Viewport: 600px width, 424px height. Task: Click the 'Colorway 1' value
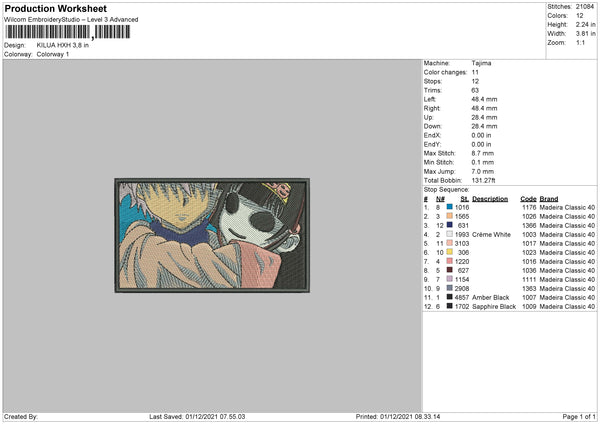53,54
